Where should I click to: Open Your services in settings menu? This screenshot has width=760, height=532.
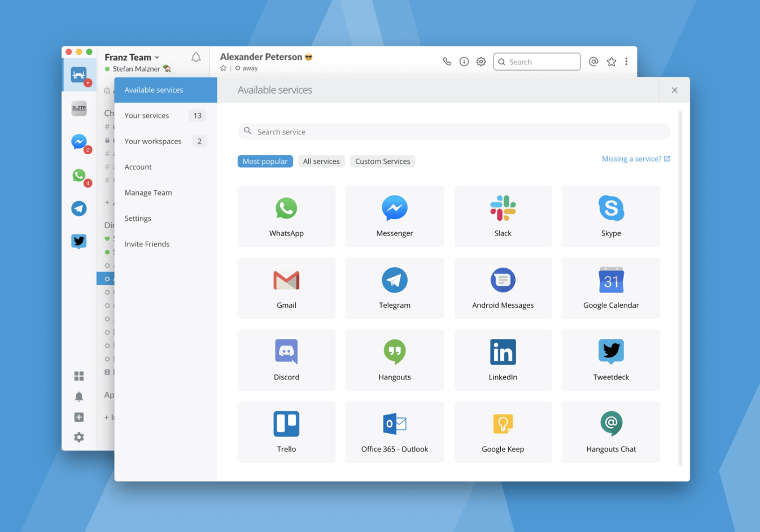(166, 116)
